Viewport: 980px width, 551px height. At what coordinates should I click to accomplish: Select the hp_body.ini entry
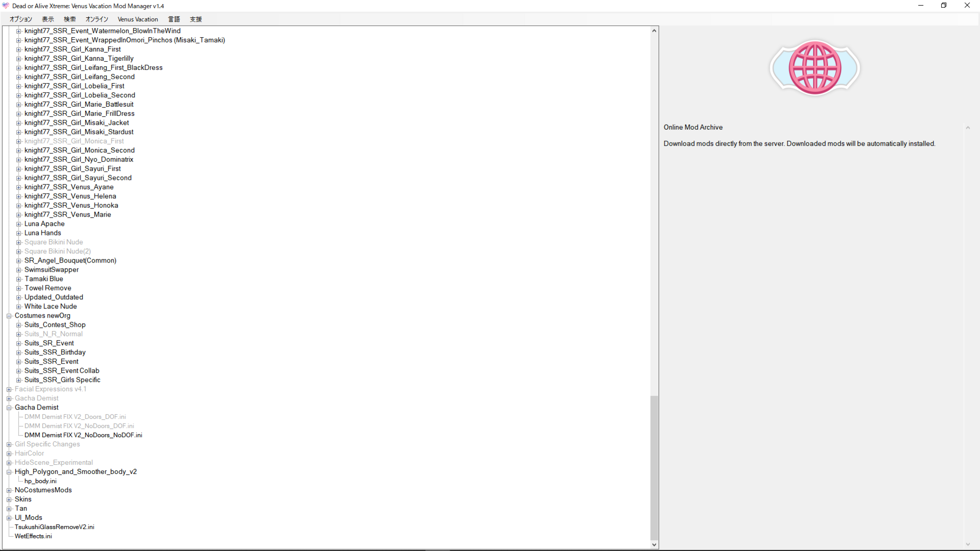pyautogui.click(x=40, y=481)
